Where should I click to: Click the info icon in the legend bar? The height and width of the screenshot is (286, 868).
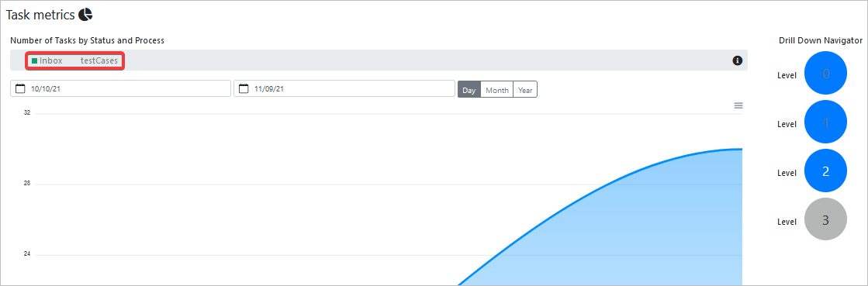point(737,60)
